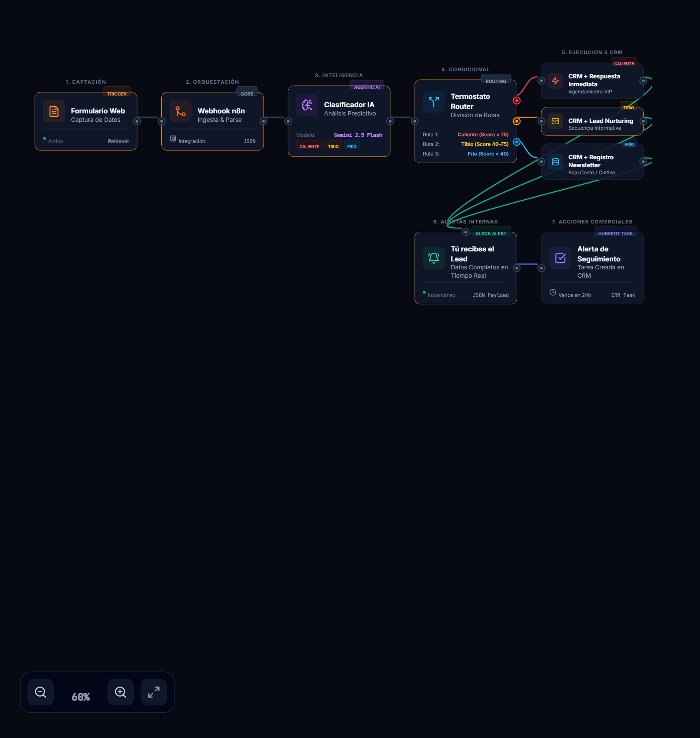Select the Clasificador IA node title

(x=349, y=105)
